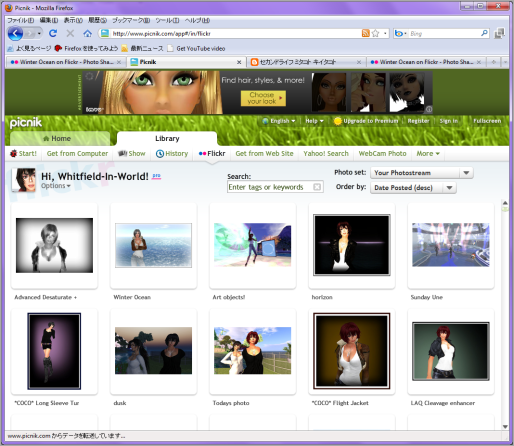Viewport: 514px width, 446px height.
Task: Open the Show slideshow option
Action: click(132, 153)
